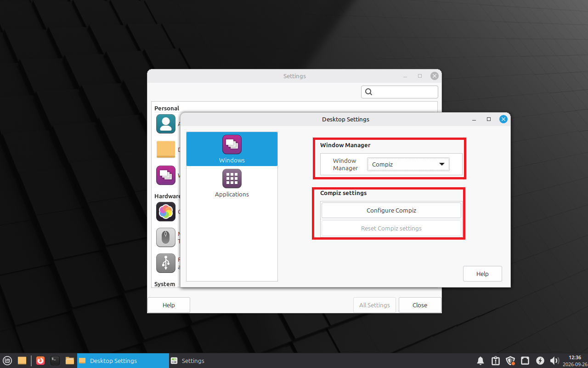Maximize the Settings window
588x368 pixels.
(420, 76)
